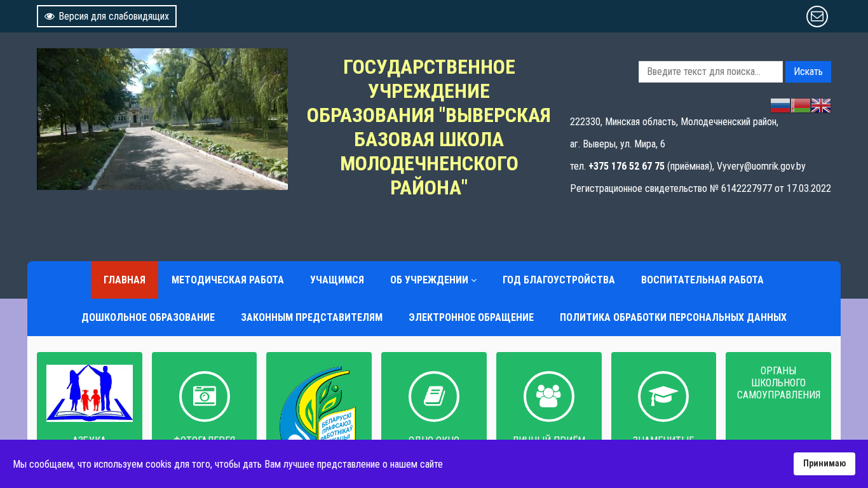Choose the English flag language
Screen dimensions: 868x488
[821, 105]
